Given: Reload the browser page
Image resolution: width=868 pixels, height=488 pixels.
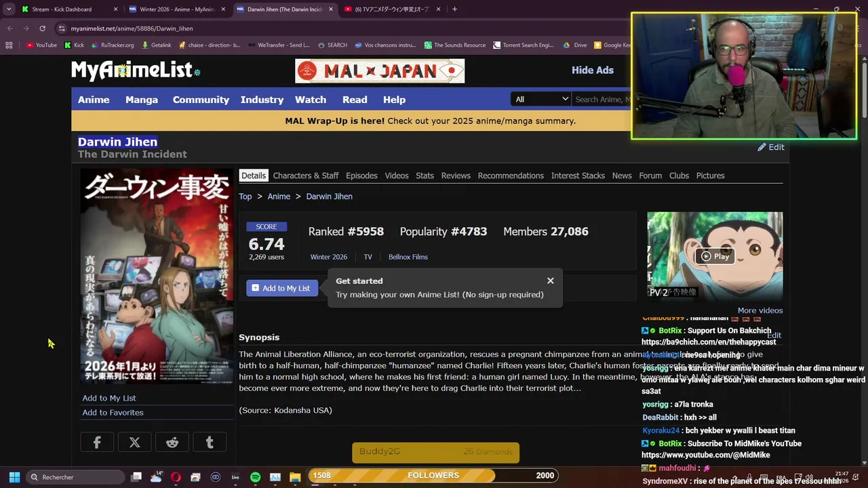Looking at the screenshot, I should pyautogui.click(x=42, y=28).
